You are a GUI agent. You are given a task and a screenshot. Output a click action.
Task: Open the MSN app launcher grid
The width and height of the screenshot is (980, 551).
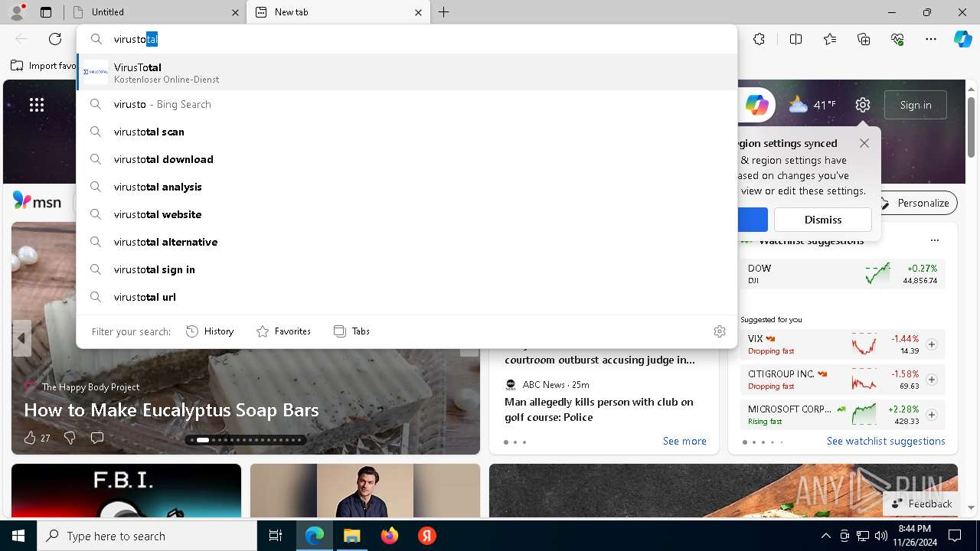pyautogui.click(x=37, y=105)
